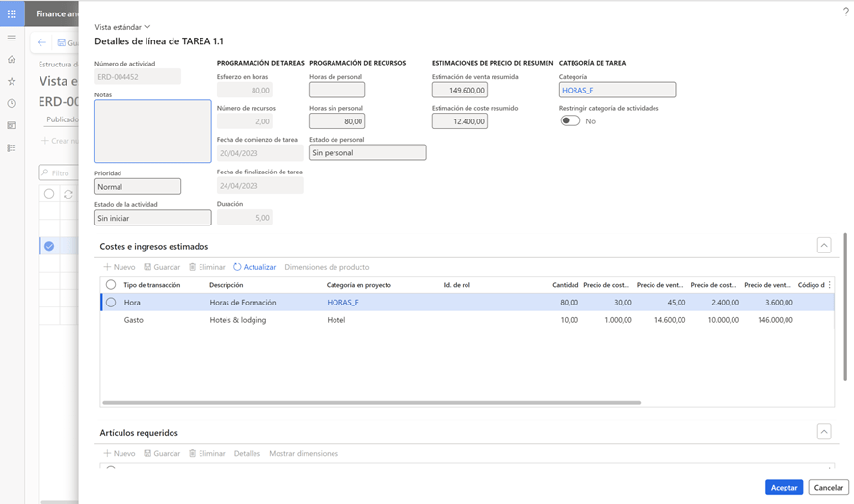Screen dimensions: 854x504
Task: Open Workspaces icon in sidebar
Action: pyautogui.click(x=12, y=126)
